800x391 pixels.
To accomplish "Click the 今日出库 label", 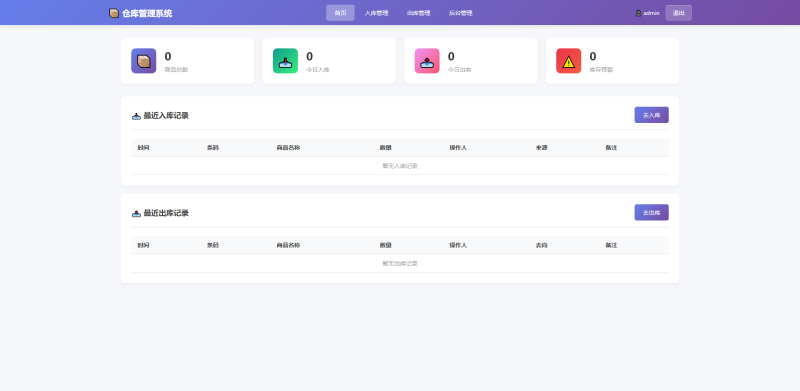I will (x=460, y=69).
